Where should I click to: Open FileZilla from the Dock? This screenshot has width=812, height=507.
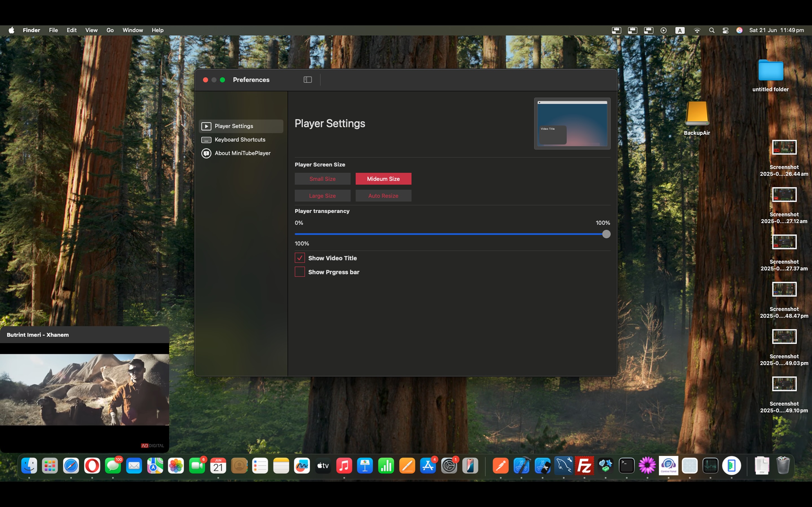click(584, 465)
